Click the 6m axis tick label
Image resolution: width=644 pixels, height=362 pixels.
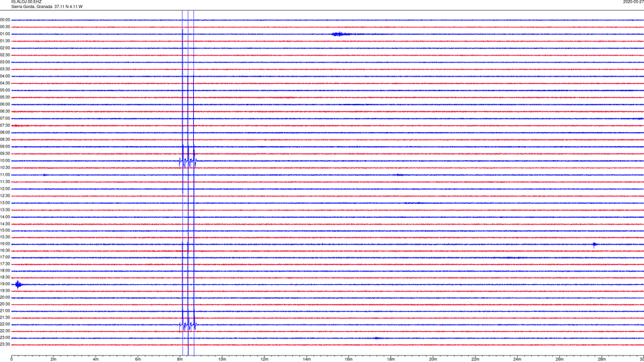(x=138, y=359)
